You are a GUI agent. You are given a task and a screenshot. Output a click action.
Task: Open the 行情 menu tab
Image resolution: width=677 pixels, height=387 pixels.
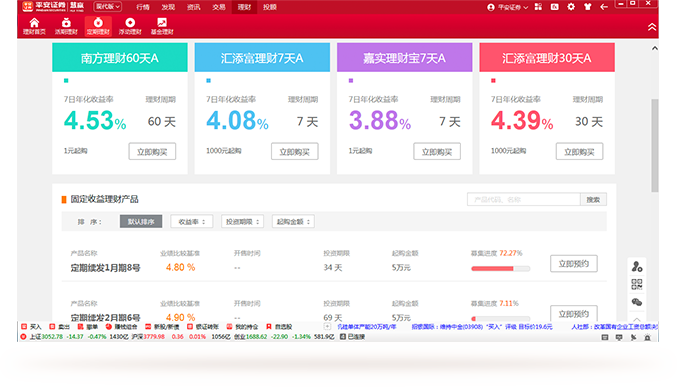tap(143, 7)
